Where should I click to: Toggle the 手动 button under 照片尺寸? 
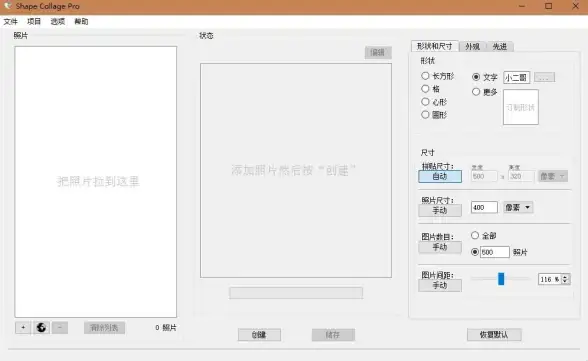point(440,210)
